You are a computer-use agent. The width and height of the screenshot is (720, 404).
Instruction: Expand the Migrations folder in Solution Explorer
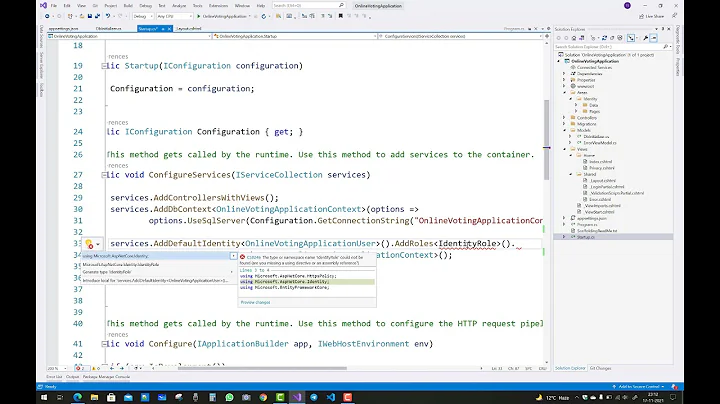[x=564, y=124]
